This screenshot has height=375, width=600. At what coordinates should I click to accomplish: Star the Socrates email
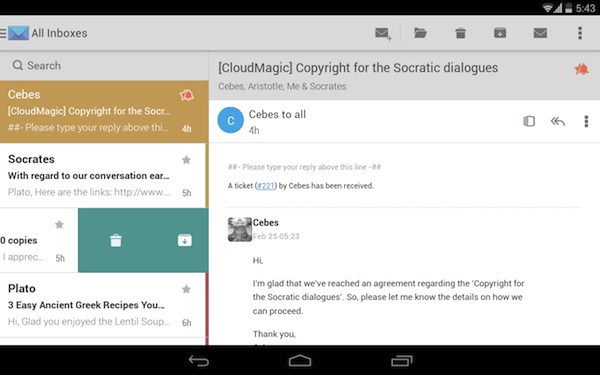click(186, 160)
